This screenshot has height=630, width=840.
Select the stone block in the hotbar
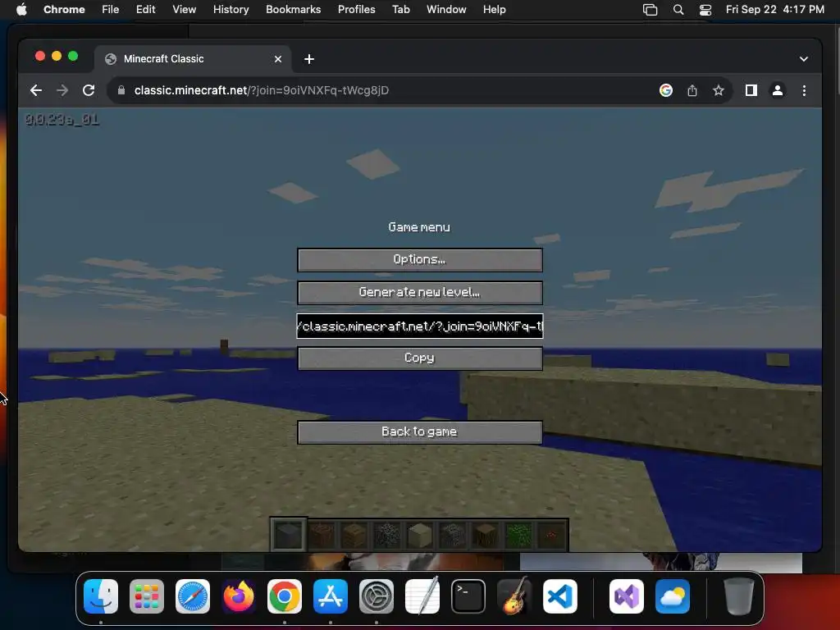tap(289, 535)
